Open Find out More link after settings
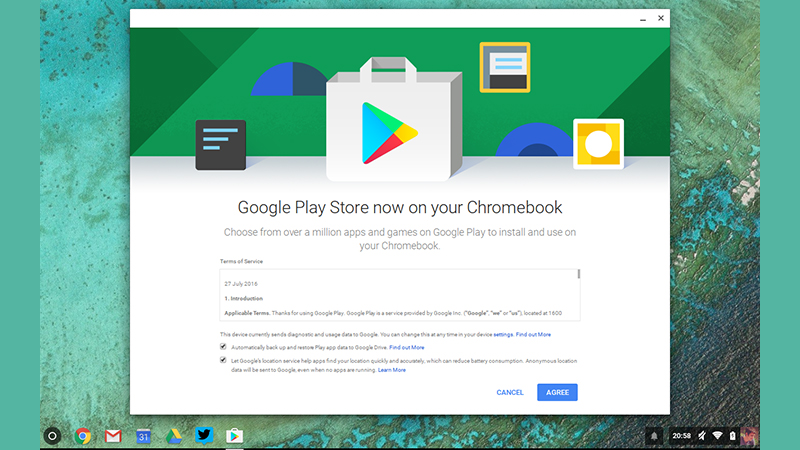The height and width of the screenshot is (450, 800). pos(533,335)
